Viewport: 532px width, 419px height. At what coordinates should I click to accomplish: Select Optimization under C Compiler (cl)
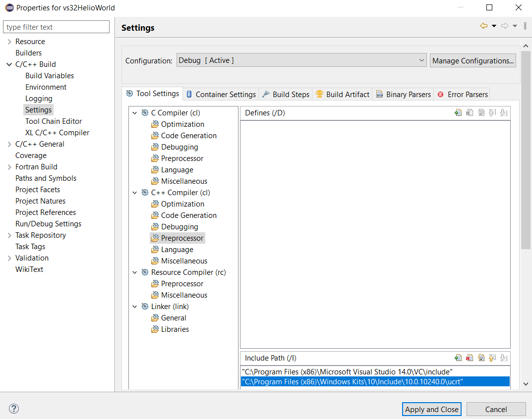pos(182,124)
